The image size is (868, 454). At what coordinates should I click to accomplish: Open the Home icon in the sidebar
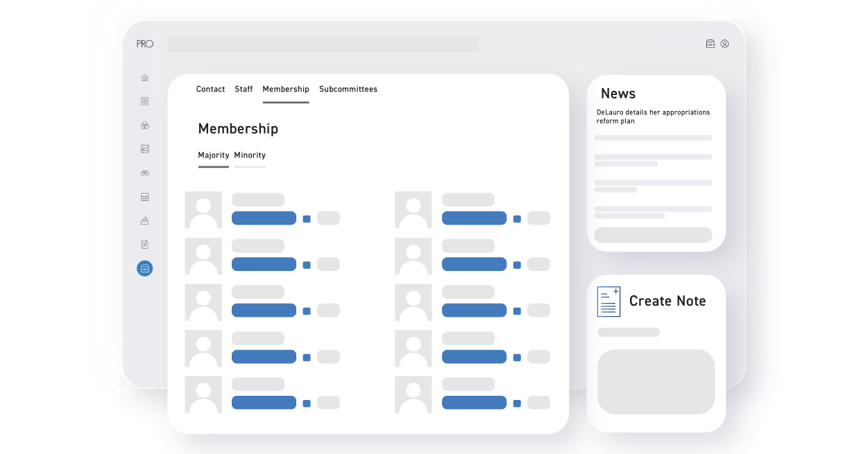tap(144, 78)
